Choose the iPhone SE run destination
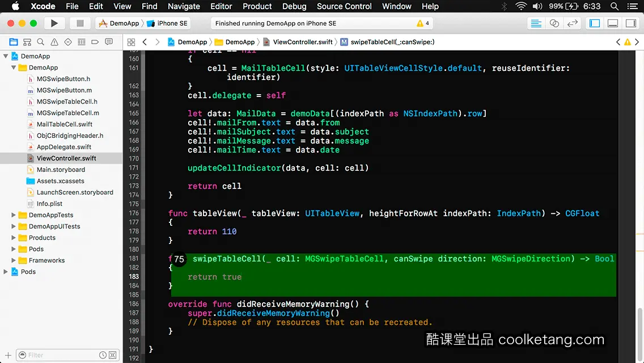This screenshot has height=363, width=644. [x=167, y=23]
